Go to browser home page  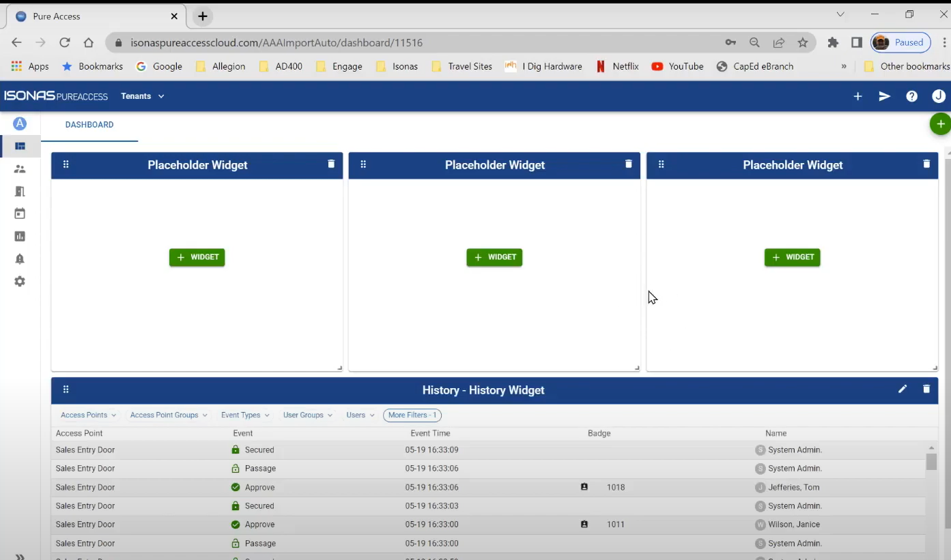pos(88,42)
